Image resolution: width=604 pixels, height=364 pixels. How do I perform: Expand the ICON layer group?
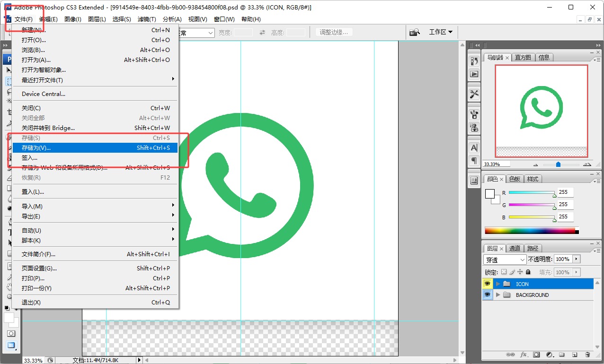point(497,284)
